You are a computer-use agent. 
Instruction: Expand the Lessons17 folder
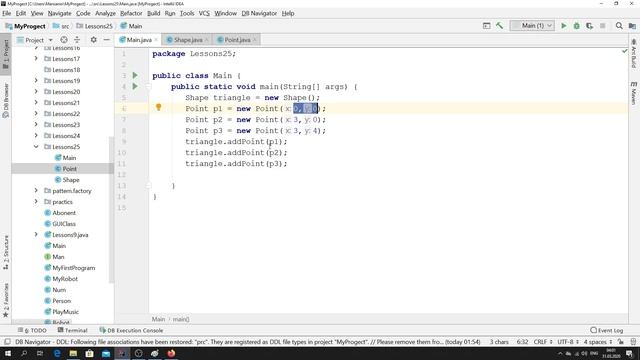[36, 59]
